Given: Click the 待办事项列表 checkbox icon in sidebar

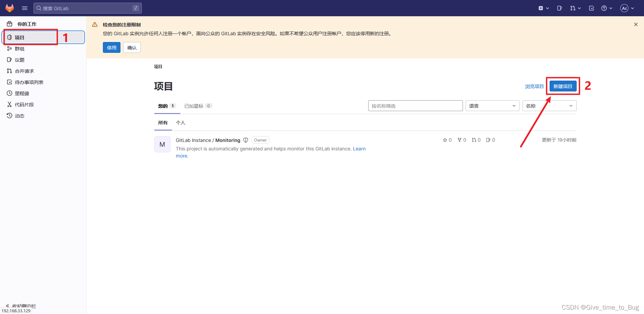Looking at the screenshot, I should (9, 82).
